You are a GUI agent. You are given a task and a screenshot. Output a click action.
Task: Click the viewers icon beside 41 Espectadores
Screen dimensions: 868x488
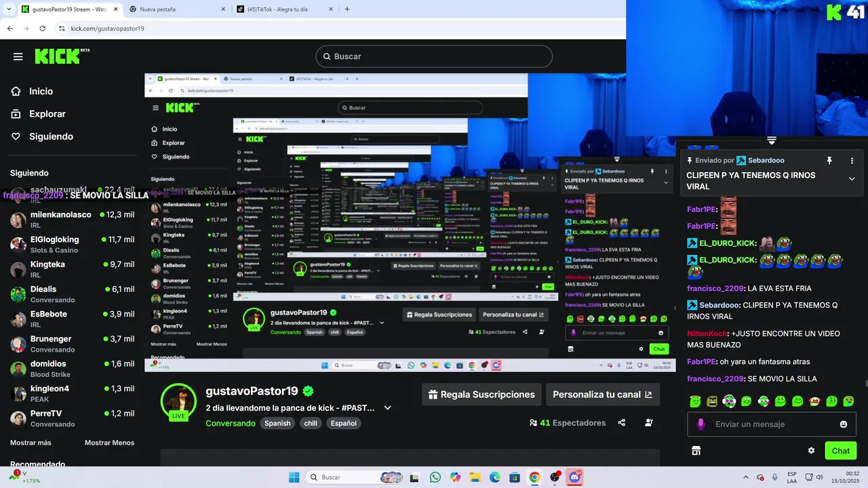(534, 423)
